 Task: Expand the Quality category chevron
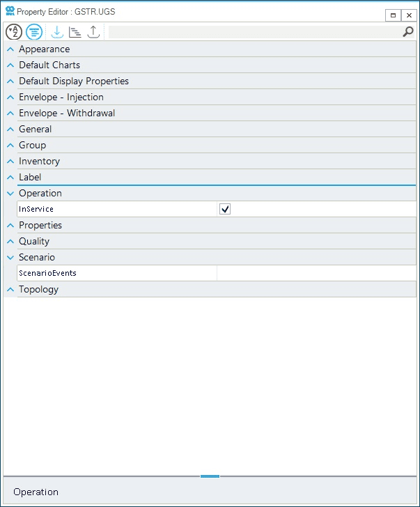tap(10, 241)
